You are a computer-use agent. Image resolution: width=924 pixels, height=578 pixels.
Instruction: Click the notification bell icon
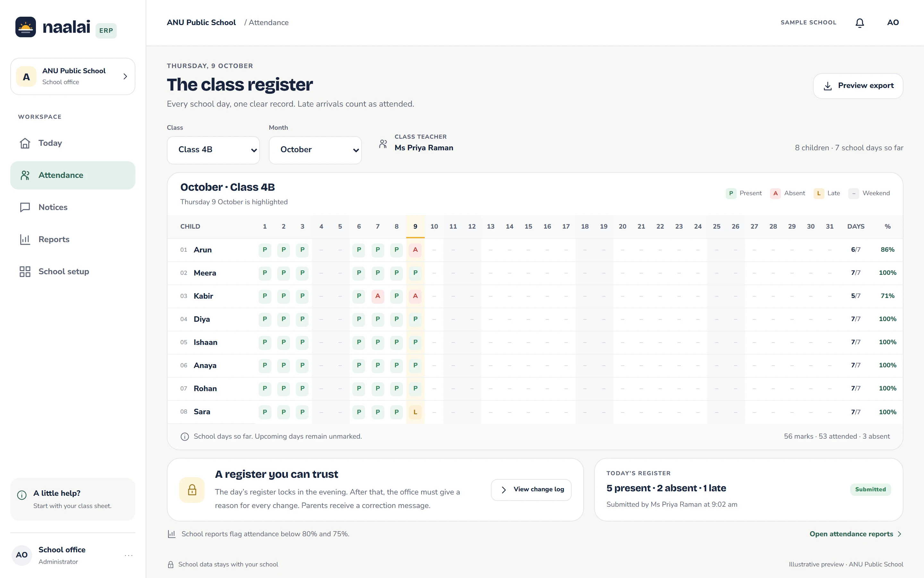click(860, 23)
